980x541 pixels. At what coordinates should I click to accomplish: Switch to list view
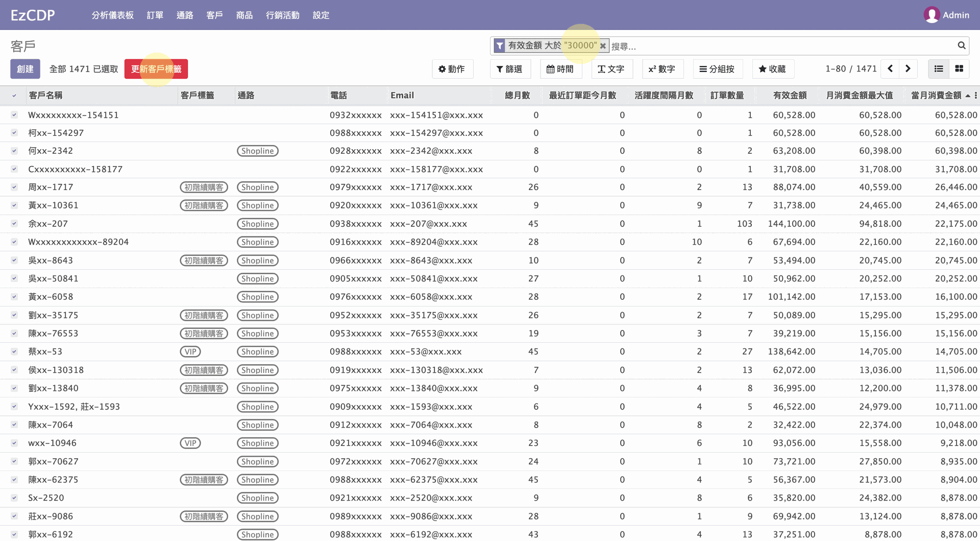[939, 69]
